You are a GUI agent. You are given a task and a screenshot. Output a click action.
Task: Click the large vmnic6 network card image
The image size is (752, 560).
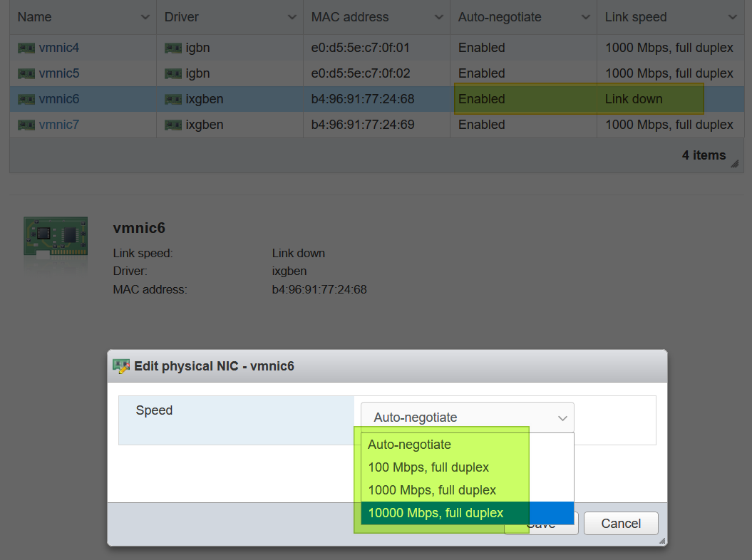[x=56, y=239]
